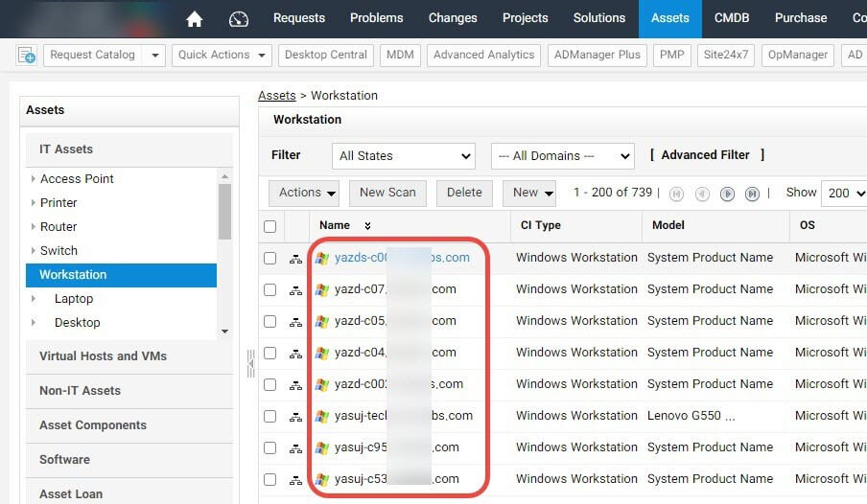The image size is (867, 504).
Task: Check the box for yazd-c00 workstation
Action: 269,384
